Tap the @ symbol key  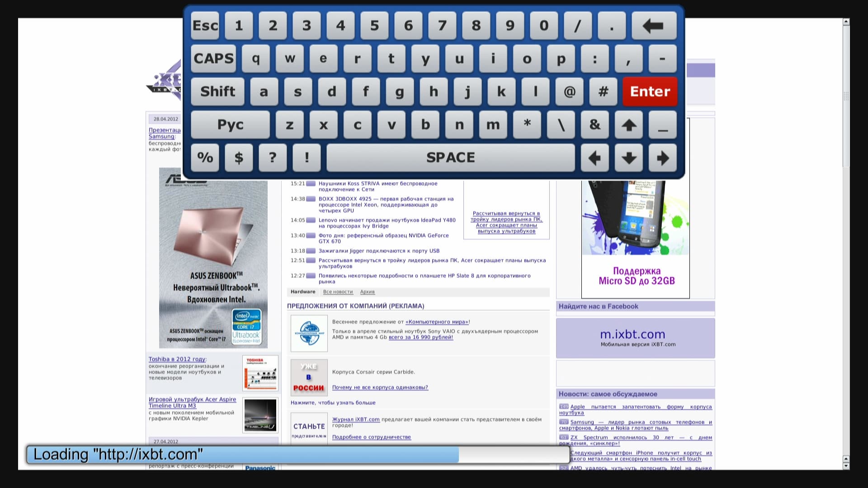point(569,92)
